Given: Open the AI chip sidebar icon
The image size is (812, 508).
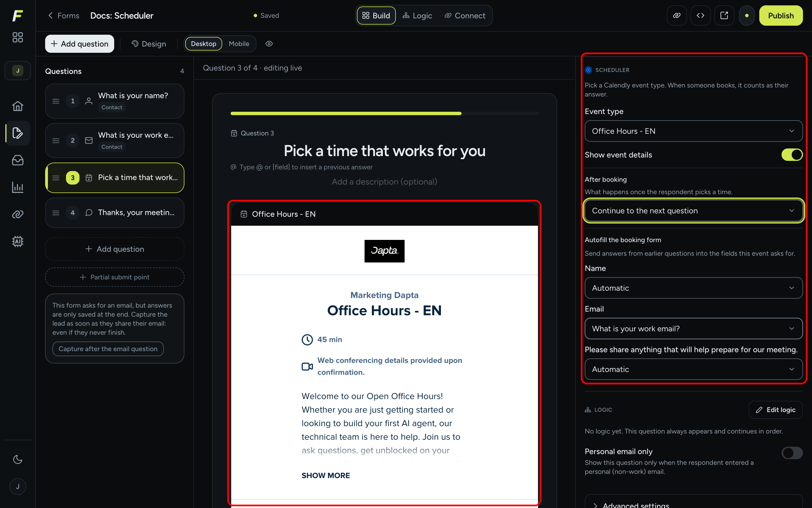Looking at the screenshot, I should tap(17, 241).
